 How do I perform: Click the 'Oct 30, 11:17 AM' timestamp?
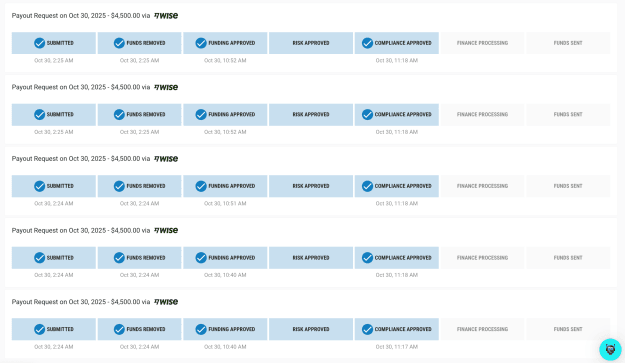(397, 347)
